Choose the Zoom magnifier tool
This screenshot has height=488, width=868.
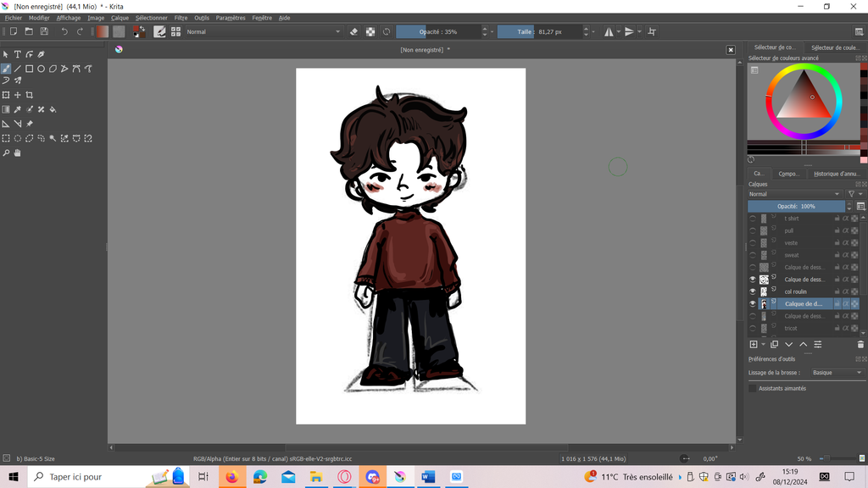6,153
